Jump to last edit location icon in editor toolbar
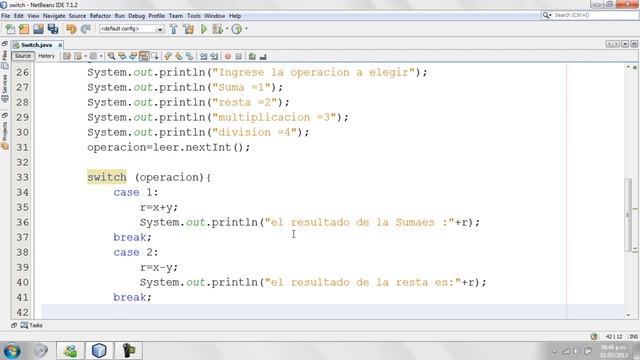640x360 pixels. 67,56
